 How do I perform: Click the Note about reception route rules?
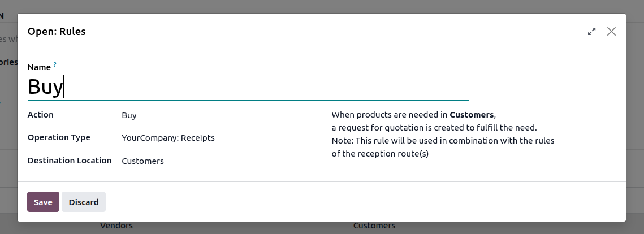click(x=443, y=147)
